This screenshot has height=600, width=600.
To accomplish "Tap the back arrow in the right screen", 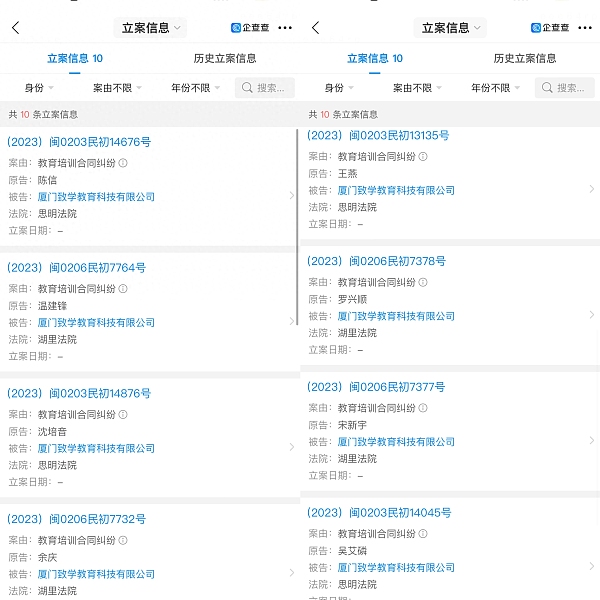I will (x=316, y=28).
